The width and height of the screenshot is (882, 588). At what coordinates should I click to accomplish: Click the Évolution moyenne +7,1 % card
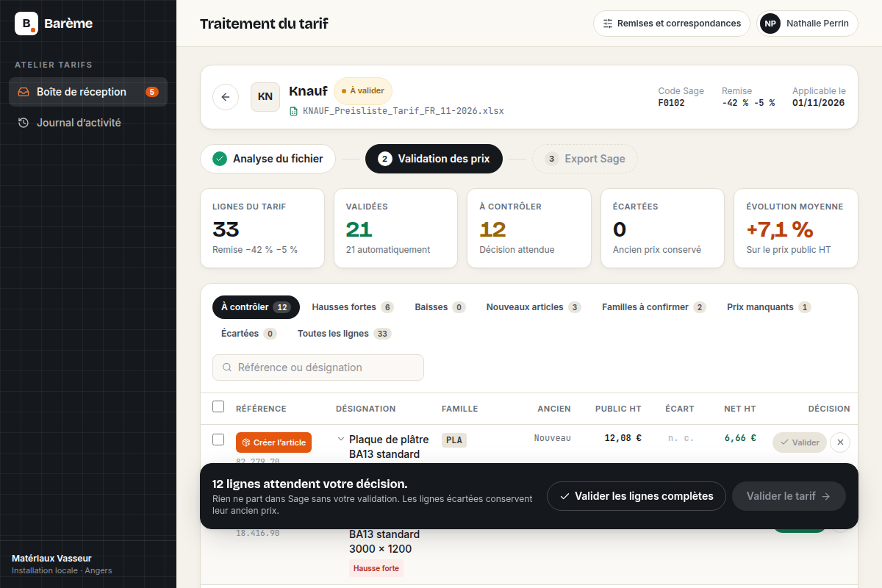[796, 229]
